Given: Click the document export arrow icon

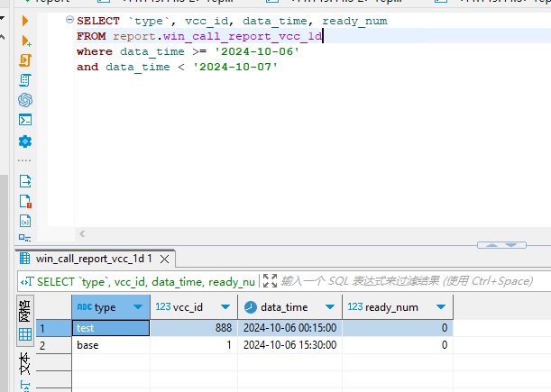Looking at the screenshot, I should click(25, 181).
